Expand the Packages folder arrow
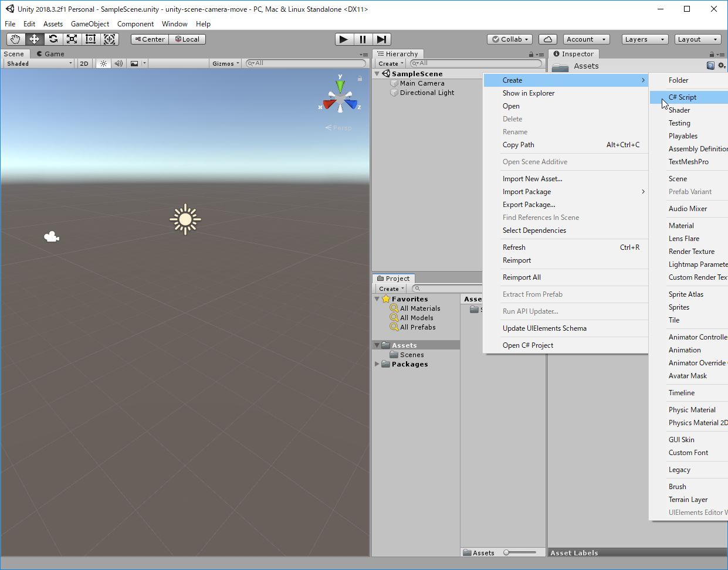Viewport: 728px width, 570px height. (377, 364)
